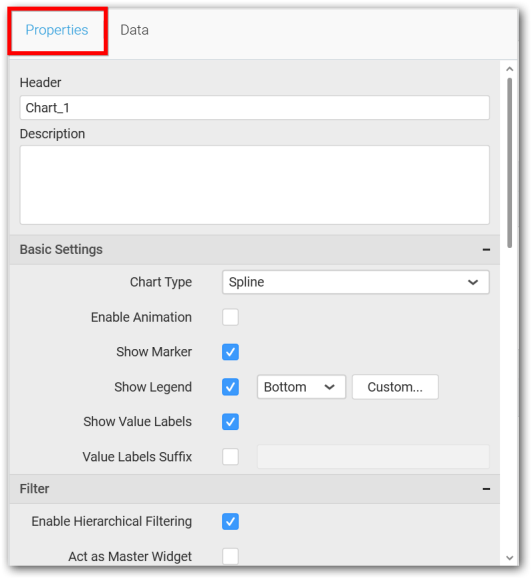This screenshot has height=579, width=532.
Task: Click the scroll down arrow icon
Action: point(509,558)
